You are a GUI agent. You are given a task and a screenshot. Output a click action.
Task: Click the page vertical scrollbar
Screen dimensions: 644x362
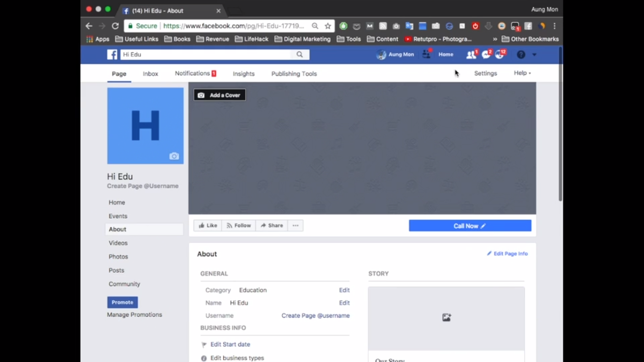(x=560, y=125)
